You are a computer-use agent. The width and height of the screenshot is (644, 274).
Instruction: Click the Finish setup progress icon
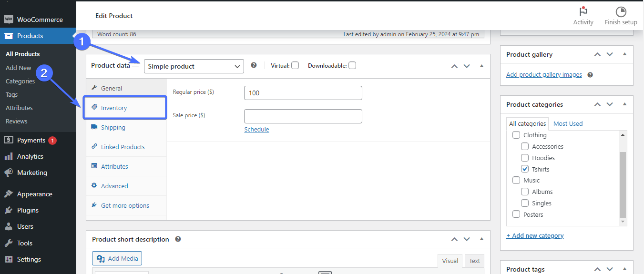click(621, 12)
